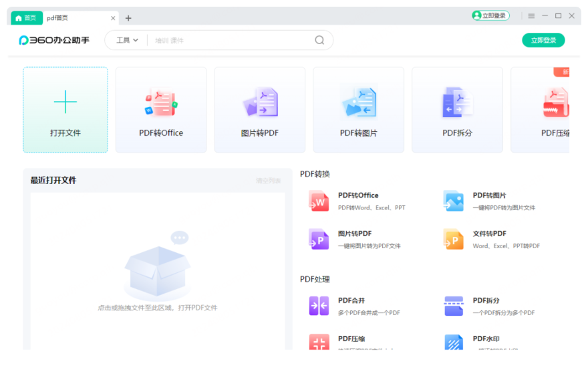Click 立即登录 avatar in title bar
This screenshot has width=588, height=372.
pos(490,15)
